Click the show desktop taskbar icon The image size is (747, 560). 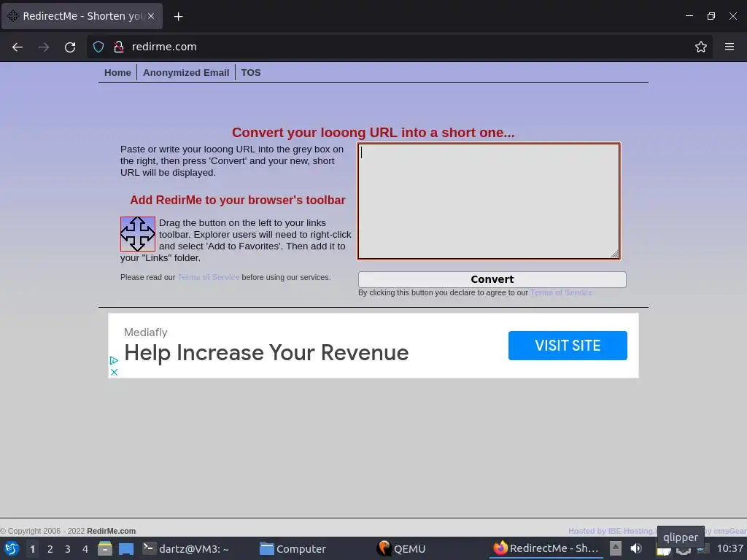(126, 548)
